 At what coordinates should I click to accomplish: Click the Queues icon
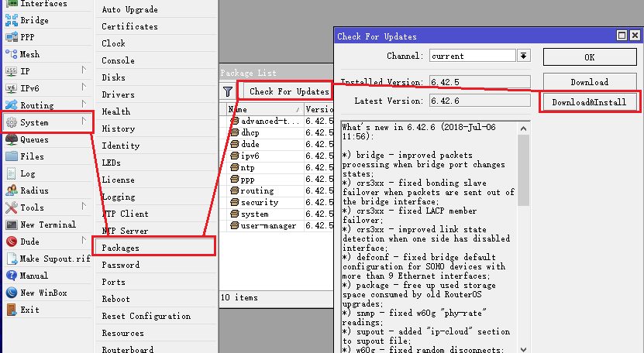click(x=12, y=139)
